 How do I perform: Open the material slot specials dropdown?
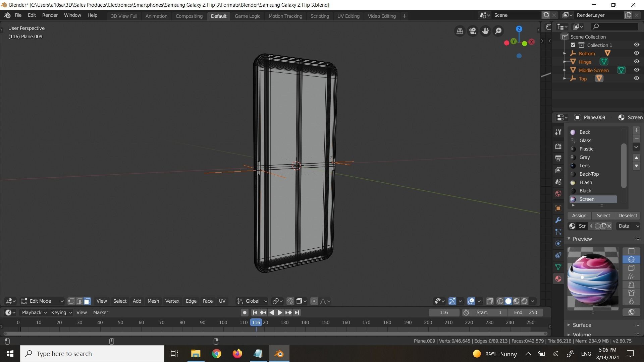click(636, 147)
